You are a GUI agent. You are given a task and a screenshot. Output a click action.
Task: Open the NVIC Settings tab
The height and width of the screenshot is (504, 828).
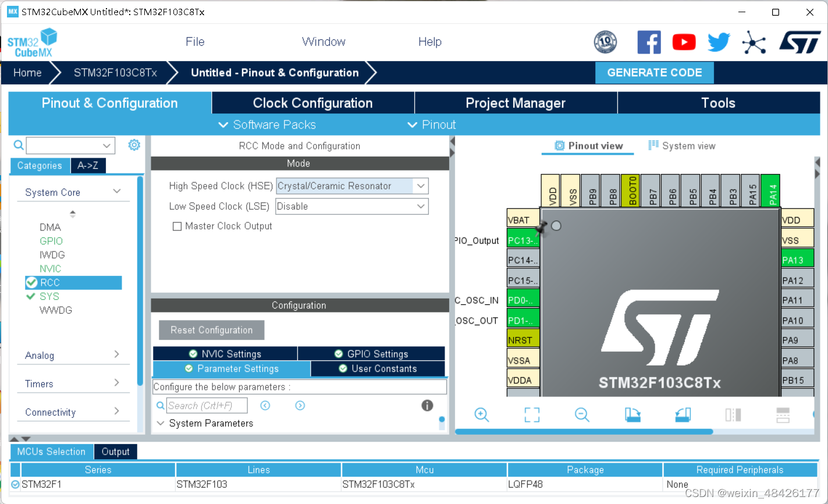(x=225, y=354)
